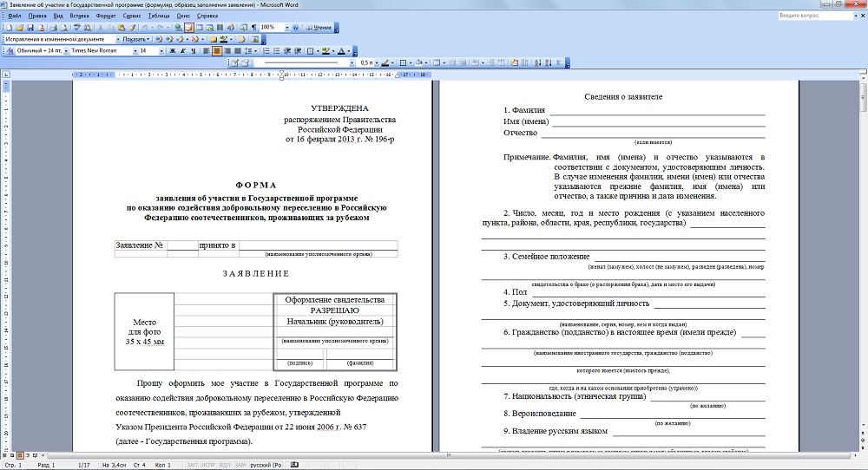Click the bulleted list icon
Screen dimensions: 868x470
pos(277,51)
